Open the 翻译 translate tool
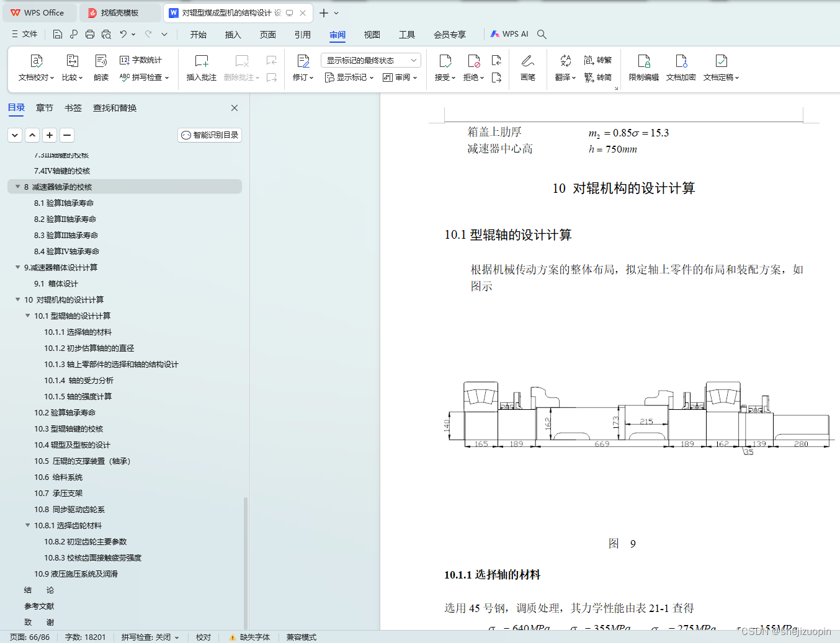 tap(565, 68)
